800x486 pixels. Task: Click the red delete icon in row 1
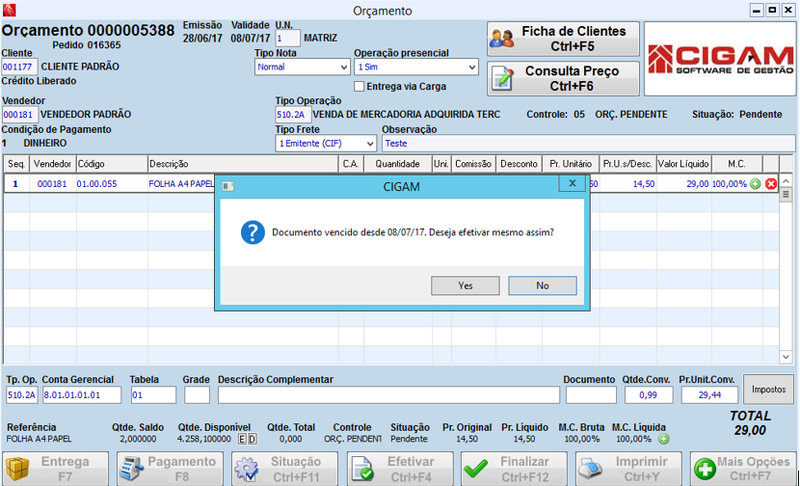pyautogui.click(x=771, y=184)
